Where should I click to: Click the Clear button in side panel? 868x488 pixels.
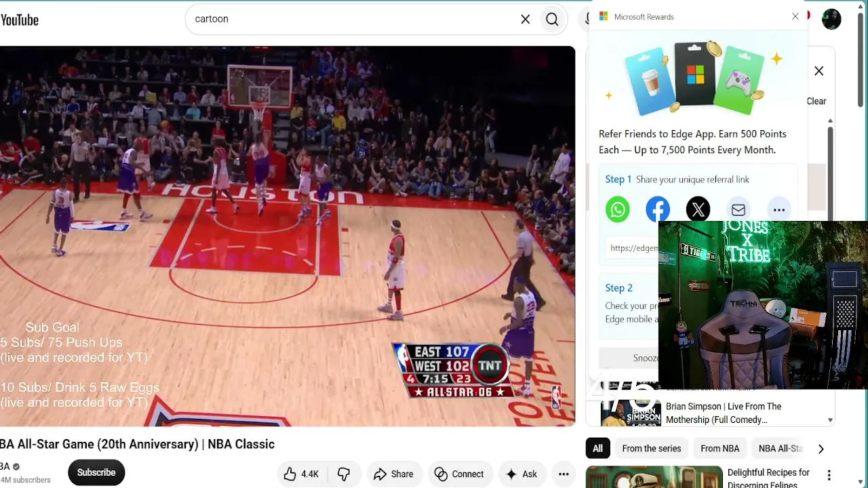tap(816, 101)
